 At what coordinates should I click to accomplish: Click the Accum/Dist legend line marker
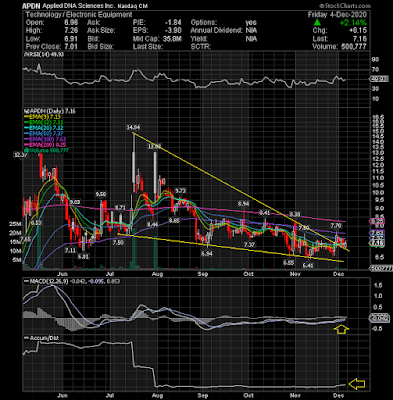coord(26,338)
